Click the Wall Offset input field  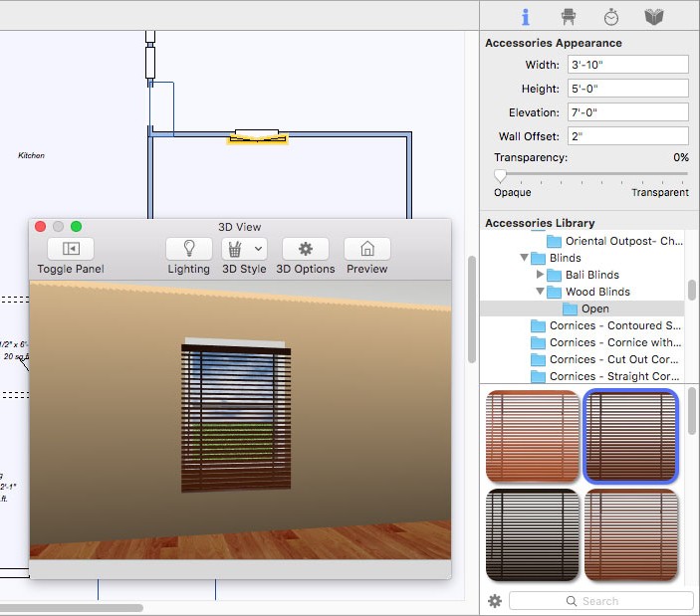coord(627,135)
